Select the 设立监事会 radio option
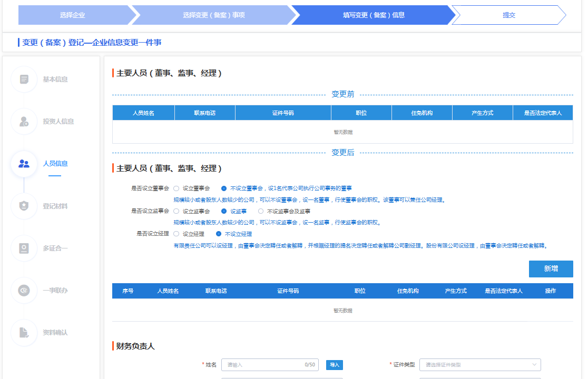This screenshot has height=379, width=588. pos(177,212)
